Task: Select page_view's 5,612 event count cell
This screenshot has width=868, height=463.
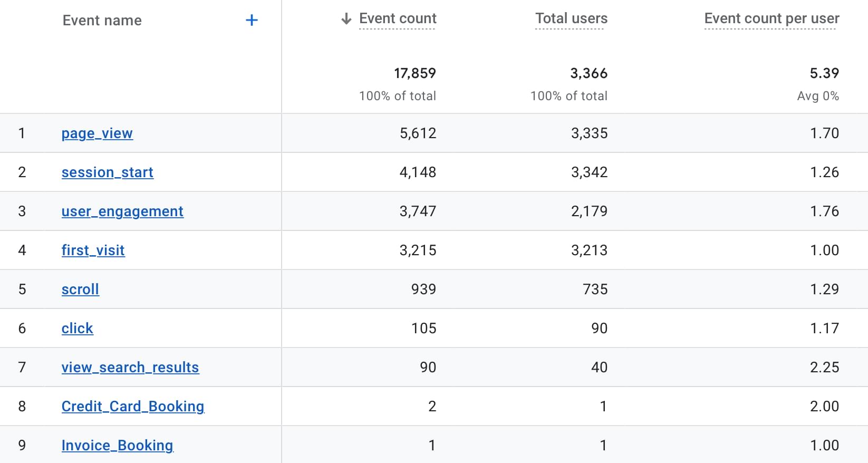Action: tap(418, 133)
